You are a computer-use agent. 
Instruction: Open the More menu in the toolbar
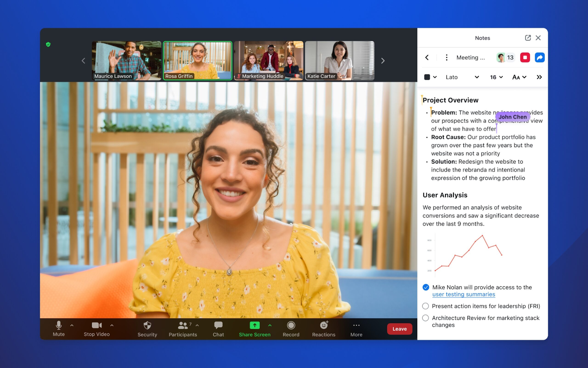point(356,329)
